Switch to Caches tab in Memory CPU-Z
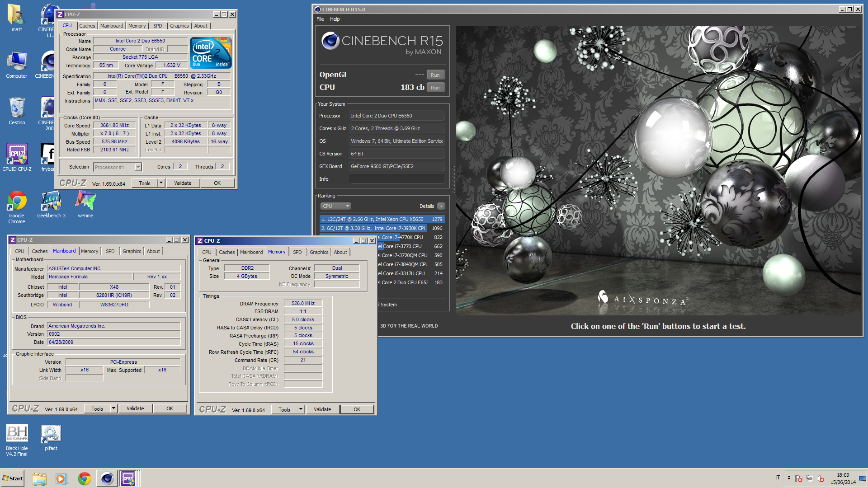This screenshot has width=868, height=488. [x=227, y=252]
